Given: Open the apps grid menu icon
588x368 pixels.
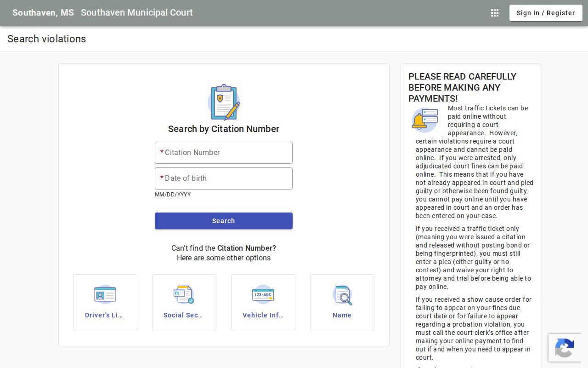Looking at the screenshot, I should tap(495, 13).
